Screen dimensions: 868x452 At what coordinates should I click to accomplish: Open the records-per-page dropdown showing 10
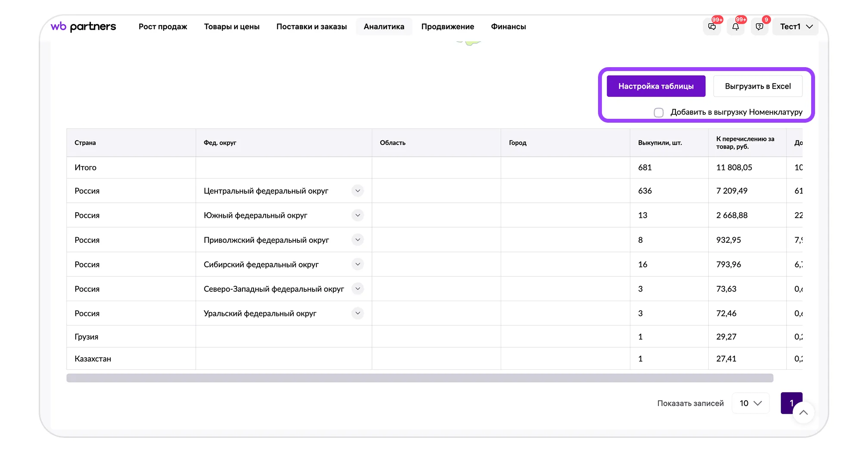[750, 403]
